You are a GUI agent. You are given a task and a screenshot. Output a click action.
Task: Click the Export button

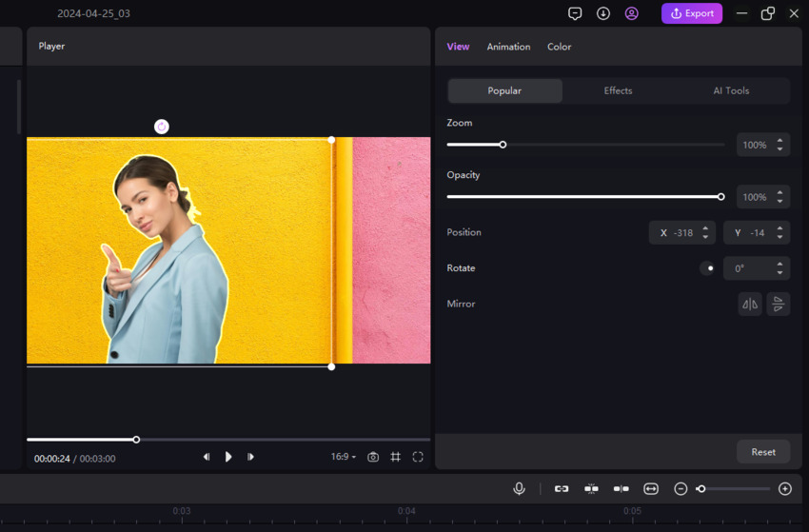point(692,13)
